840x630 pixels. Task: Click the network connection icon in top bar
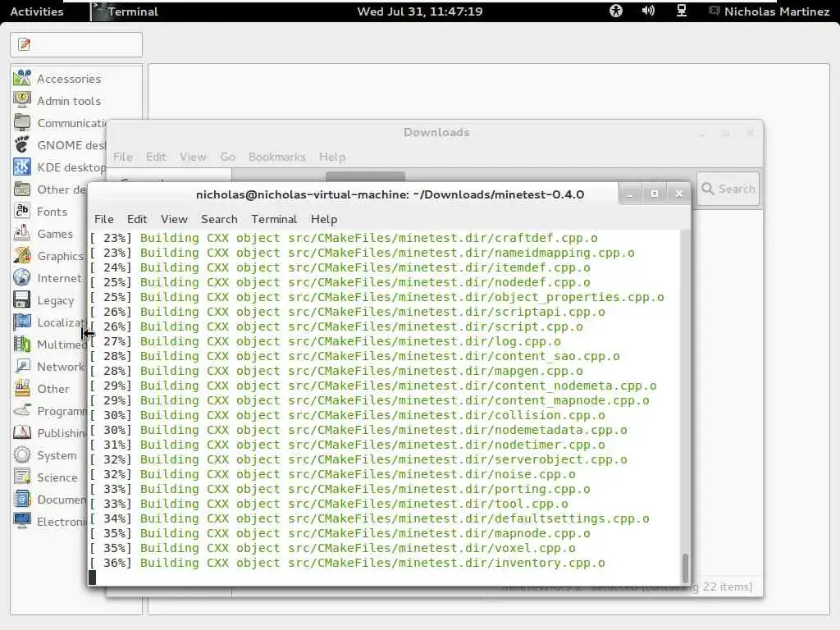(681, 11)
